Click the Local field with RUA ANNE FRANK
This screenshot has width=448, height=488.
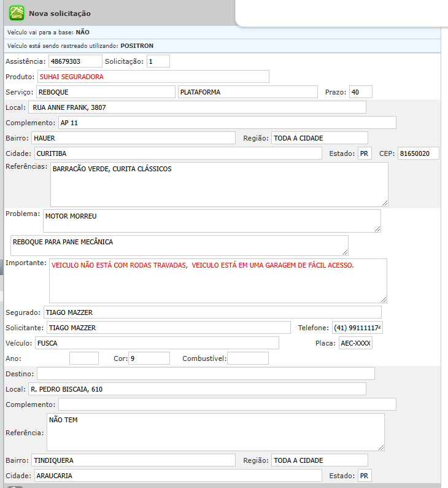(197, 107)
